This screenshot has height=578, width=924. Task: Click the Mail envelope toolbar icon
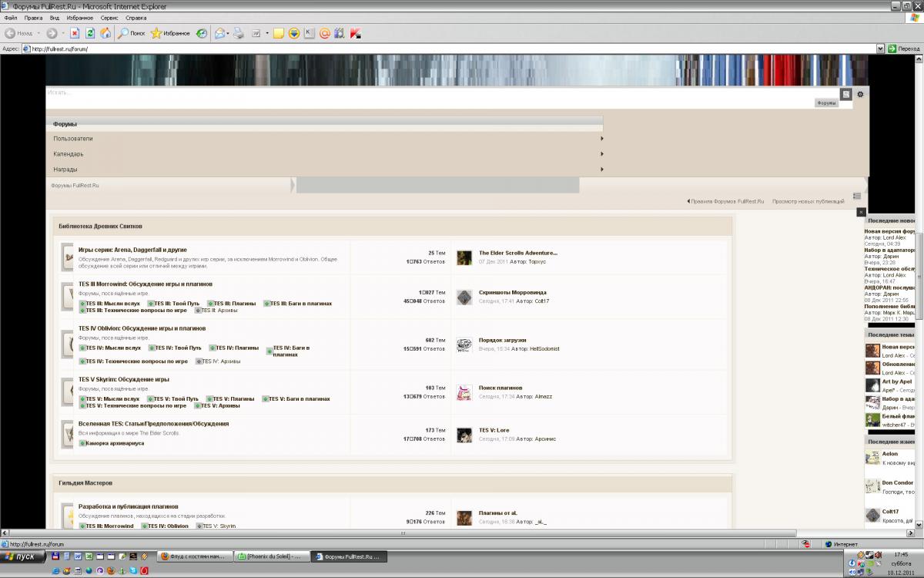coord(219,33)
